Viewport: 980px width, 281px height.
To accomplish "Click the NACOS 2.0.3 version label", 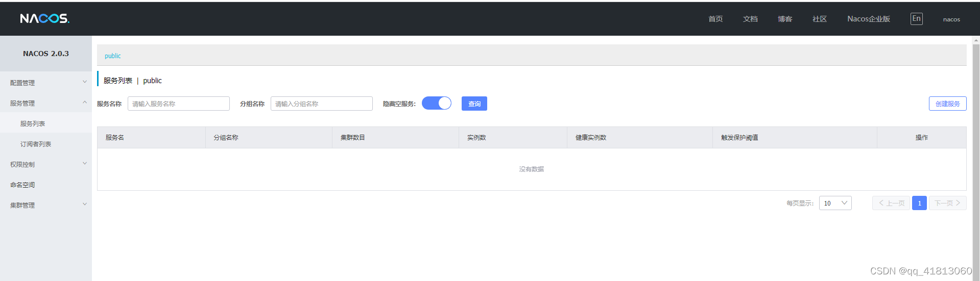I will click(x=46, y=54).
